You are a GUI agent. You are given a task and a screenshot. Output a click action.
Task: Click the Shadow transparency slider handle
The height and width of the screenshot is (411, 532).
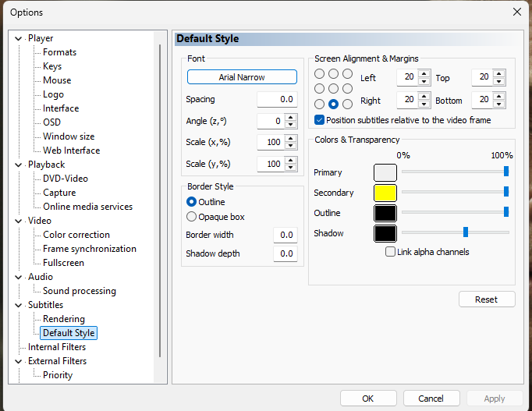pyautogui.click(x=466, y=232)
